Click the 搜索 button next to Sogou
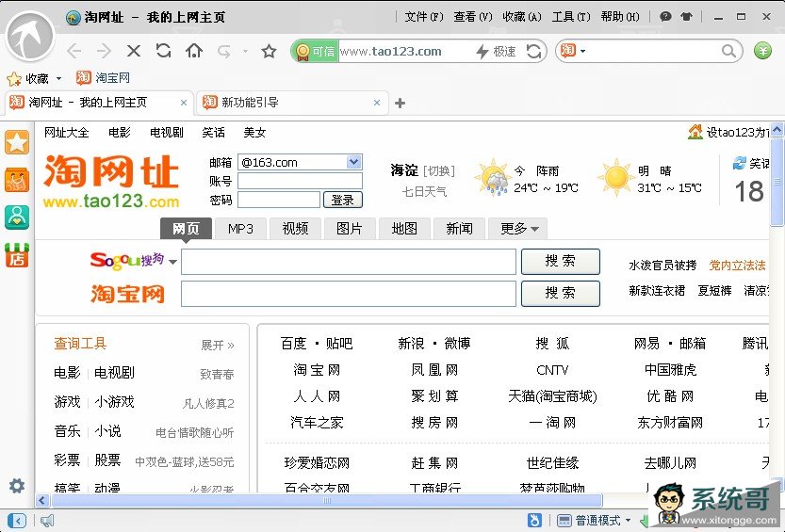785x532 pixels. point(560,262)
